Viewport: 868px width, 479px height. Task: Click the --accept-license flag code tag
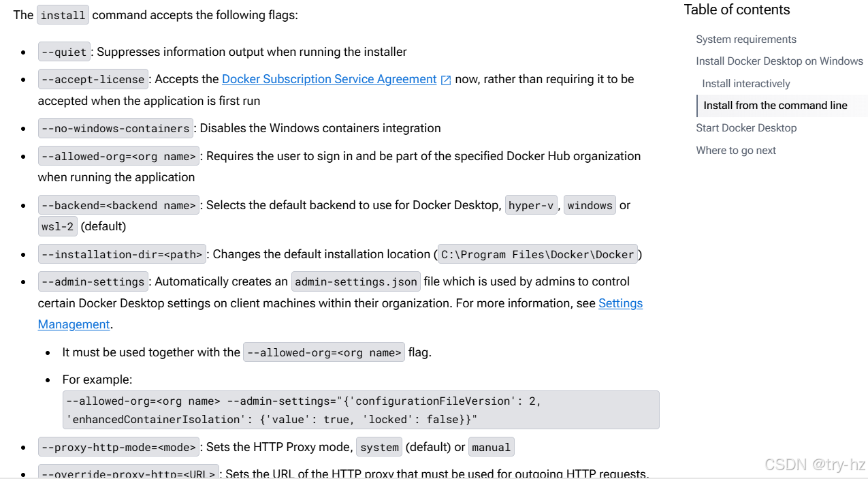(93, 79)
